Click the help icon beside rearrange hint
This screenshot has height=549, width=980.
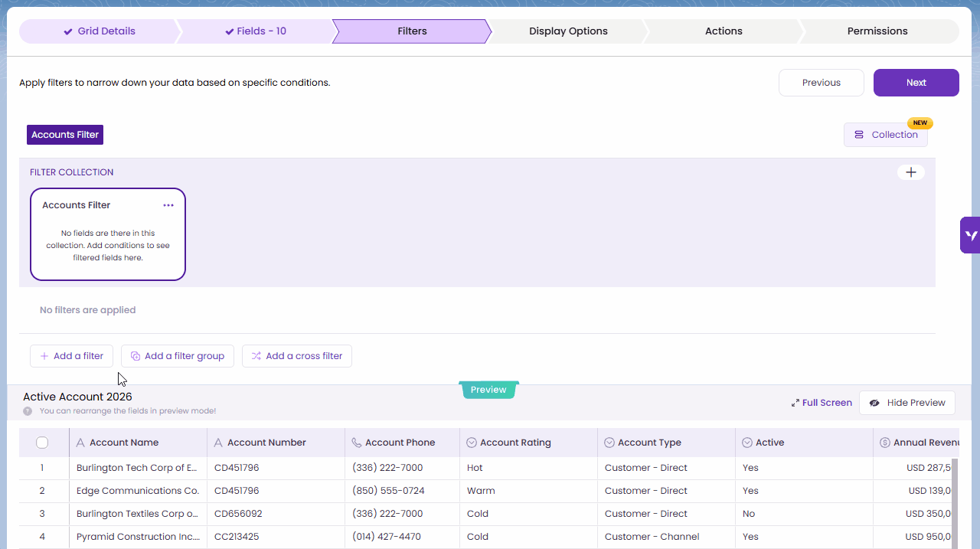point(28,411)
